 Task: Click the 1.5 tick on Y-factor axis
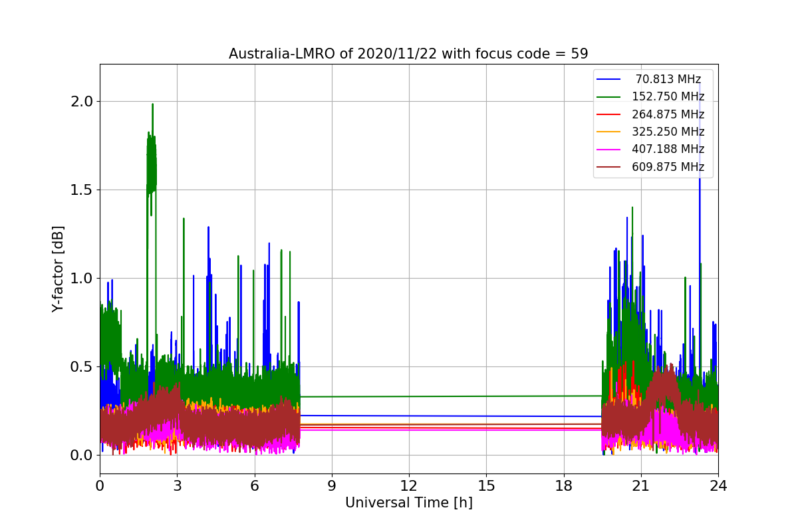[x=83, y=190]
